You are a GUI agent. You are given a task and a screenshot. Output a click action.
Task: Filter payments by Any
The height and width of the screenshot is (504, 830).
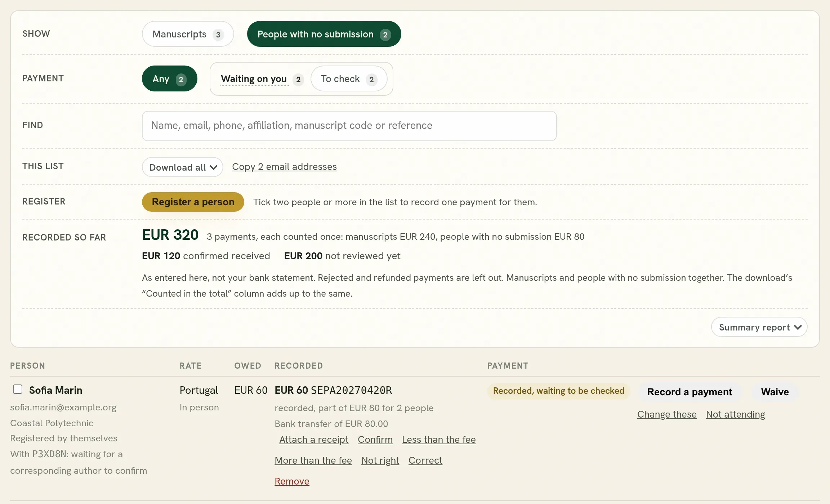click(170, 78)
